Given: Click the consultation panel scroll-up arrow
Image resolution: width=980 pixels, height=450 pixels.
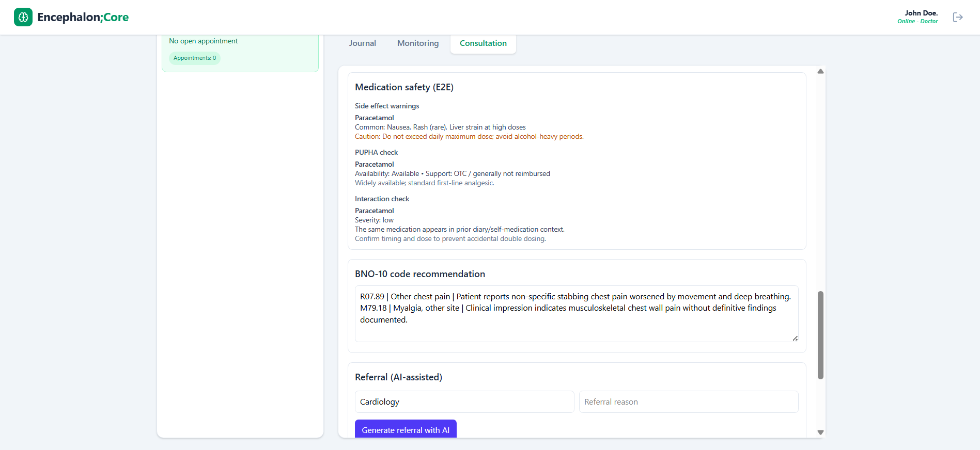Looking at the screenshot, I should tap(820, 71).
